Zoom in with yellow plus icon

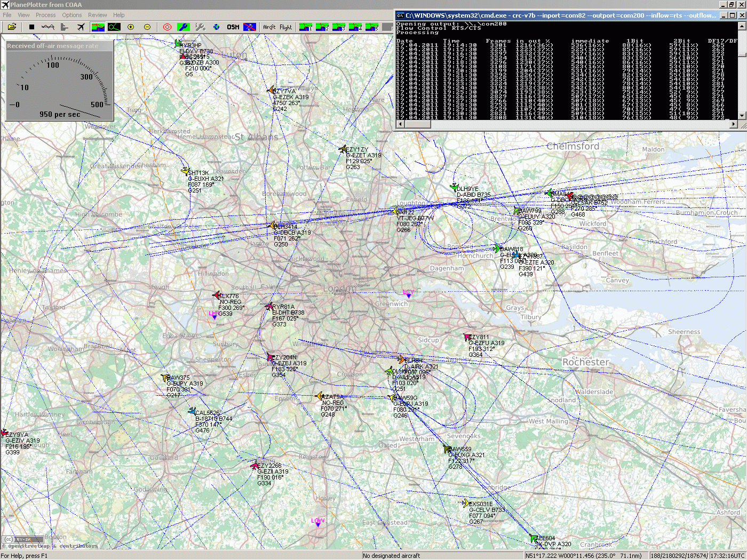point(131,27)
